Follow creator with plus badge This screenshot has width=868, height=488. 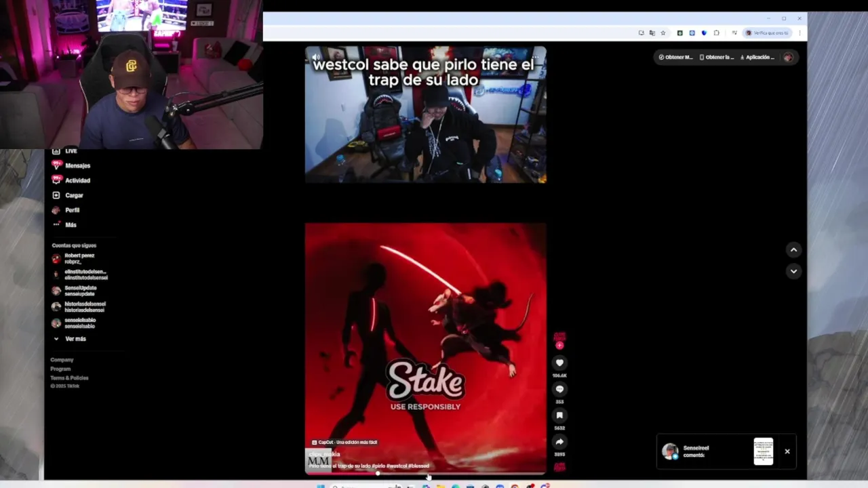(x=559, y=346)
